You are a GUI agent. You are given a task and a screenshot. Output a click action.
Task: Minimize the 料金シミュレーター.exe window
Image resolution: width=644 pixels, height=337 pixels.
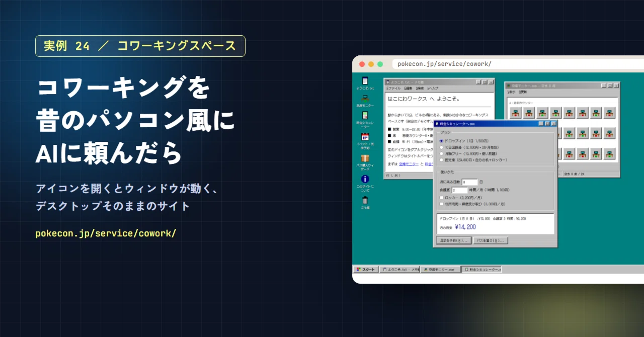tap(541, 123)
